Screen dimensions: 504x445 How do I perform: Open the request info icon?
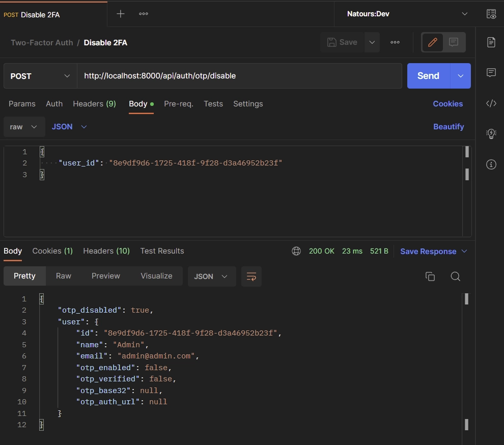pyautogui.click(x=491, y=164)
